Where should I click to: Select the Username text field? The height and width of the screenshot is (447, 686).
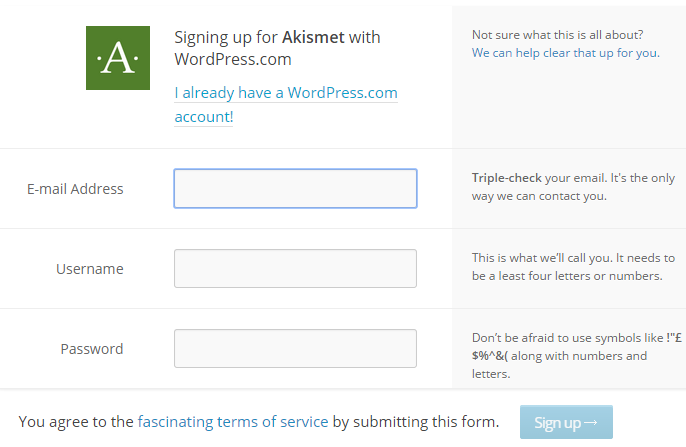(295, 269)
